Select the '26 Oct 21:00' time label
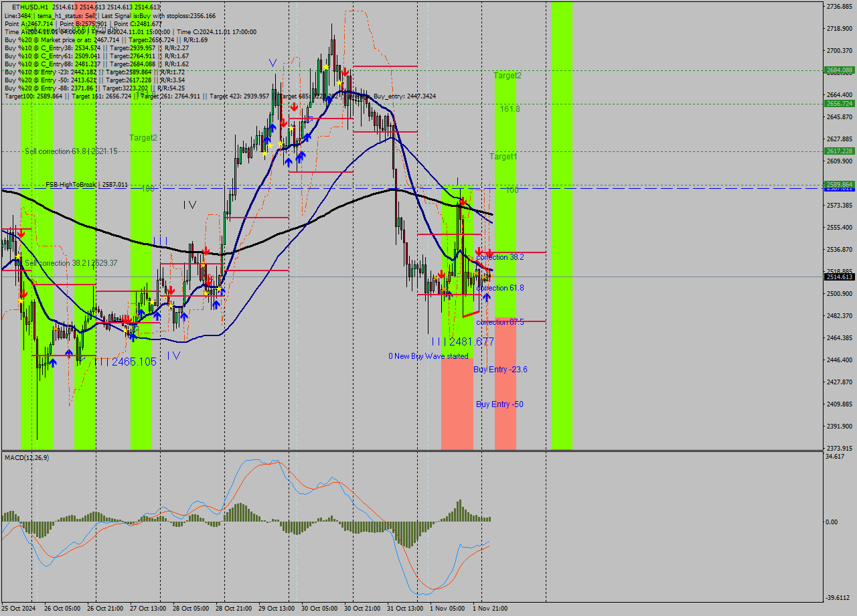Screen dimensions: 857x616 pos(104,609)
